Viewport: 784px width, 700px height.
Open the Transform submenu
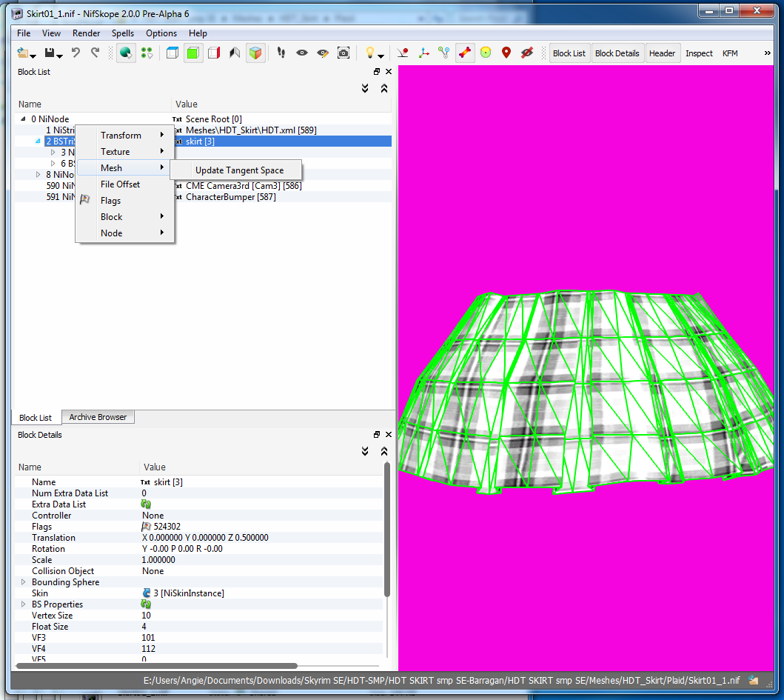point(125,135)
